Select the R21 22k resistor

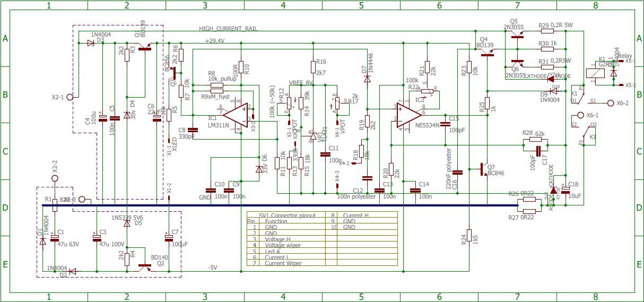point(427,66)
